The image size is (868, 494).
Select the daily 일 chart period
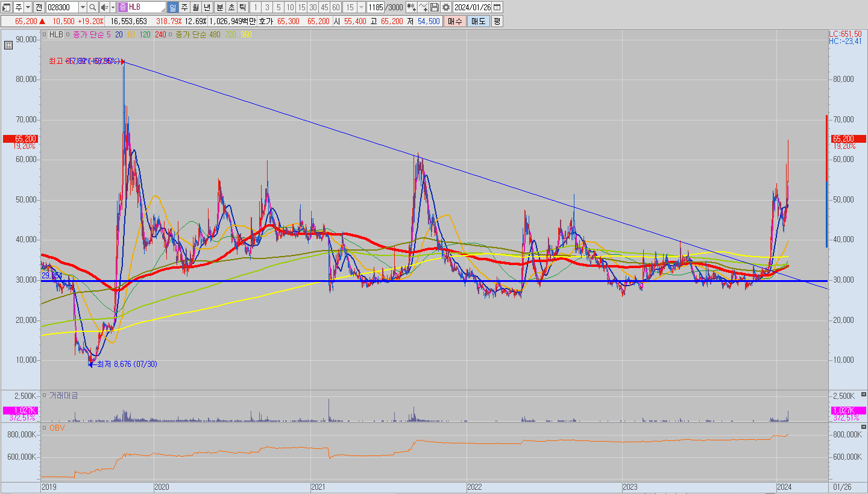(x=172, y=7)
